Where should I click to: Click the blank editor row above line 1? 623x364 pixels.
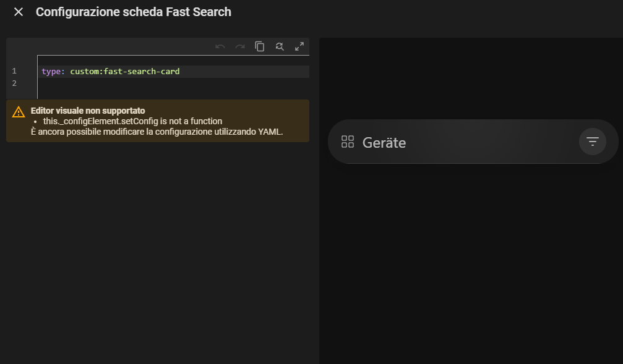(173, 61)
